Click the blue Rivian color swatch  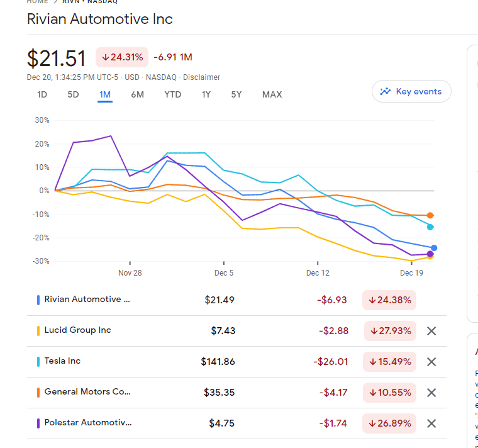coord(38,300)
